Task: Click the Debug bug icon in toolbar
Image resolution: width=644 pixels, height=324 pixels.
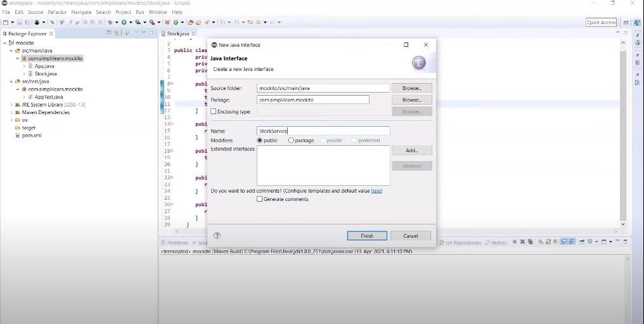Action: click(110, 22)
